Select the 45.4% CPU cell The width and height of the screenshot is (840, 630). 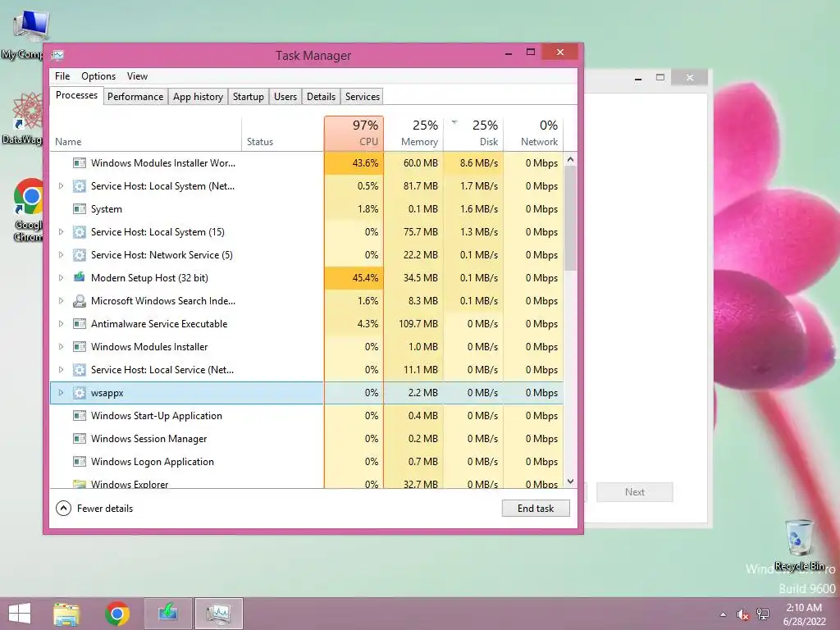click(x=354, y=277)
